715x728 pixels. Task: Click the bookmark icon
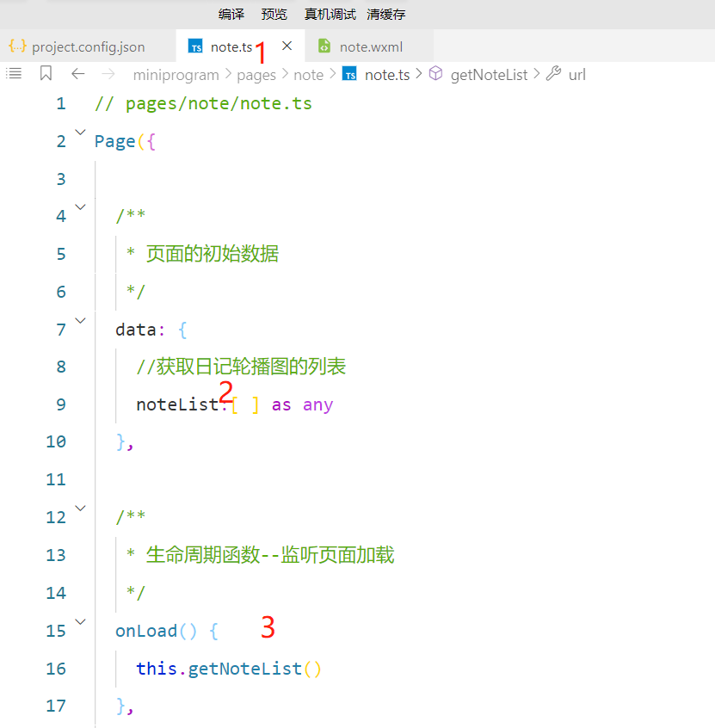click(46, 73)
